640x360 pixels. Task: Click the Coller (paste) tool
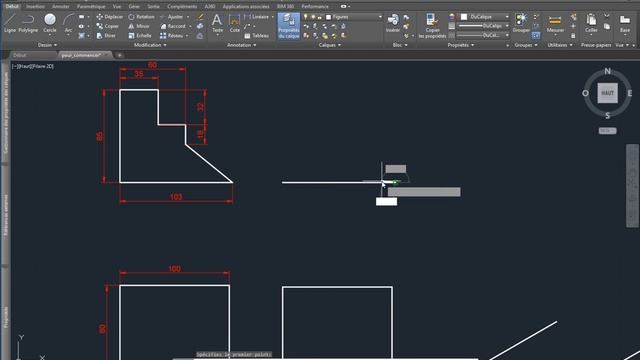click(x=591, y=23)
